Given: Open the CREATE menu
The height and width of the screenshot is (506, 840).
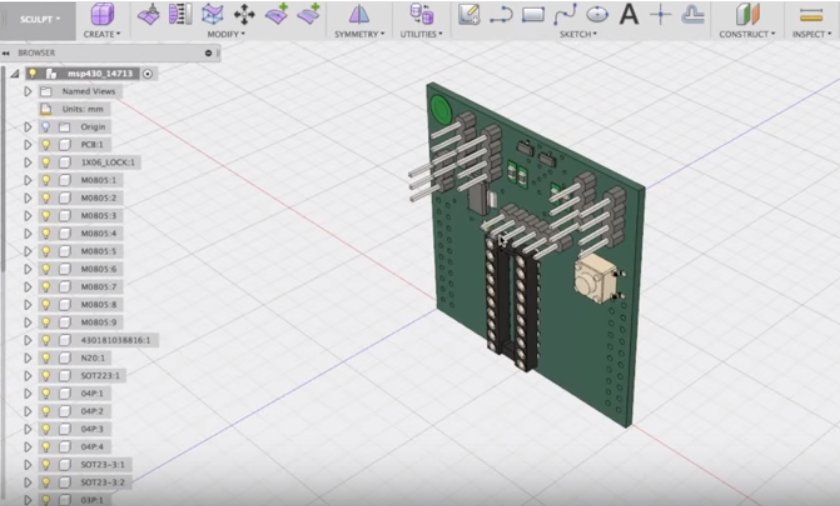Looking at the screenshot, I should pyautogui.click(x=102, y=34).
